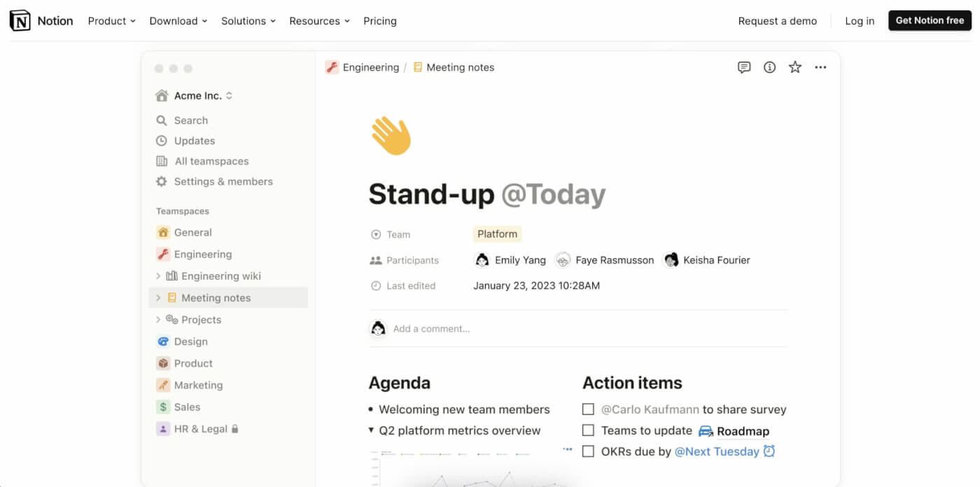980x487 pixels.
Task: Expand the Engineering wiki tree item
Action: 157,276
